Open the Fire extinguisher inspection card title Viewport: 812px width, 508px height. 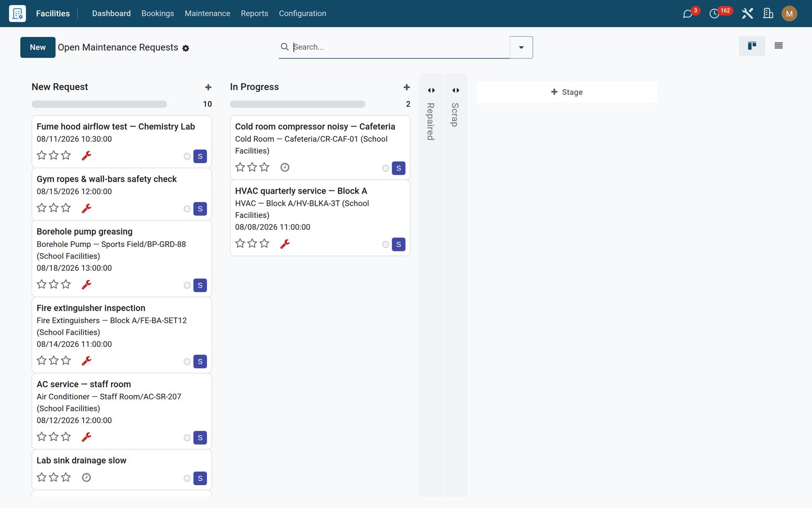91,308
